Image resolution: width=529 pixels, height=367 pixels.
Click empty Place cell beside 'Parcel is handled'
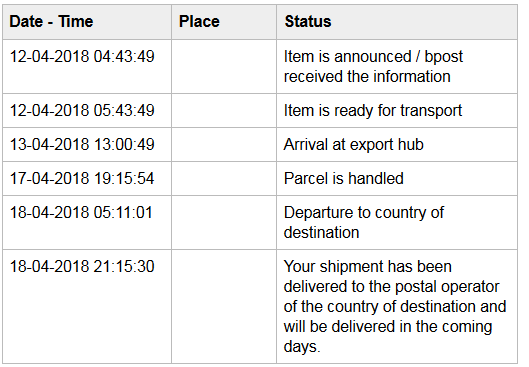click(224, 178)
